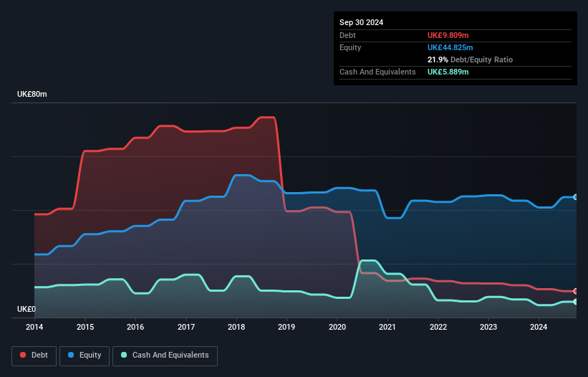Click the 2021 x-axis label

(387, 327)
